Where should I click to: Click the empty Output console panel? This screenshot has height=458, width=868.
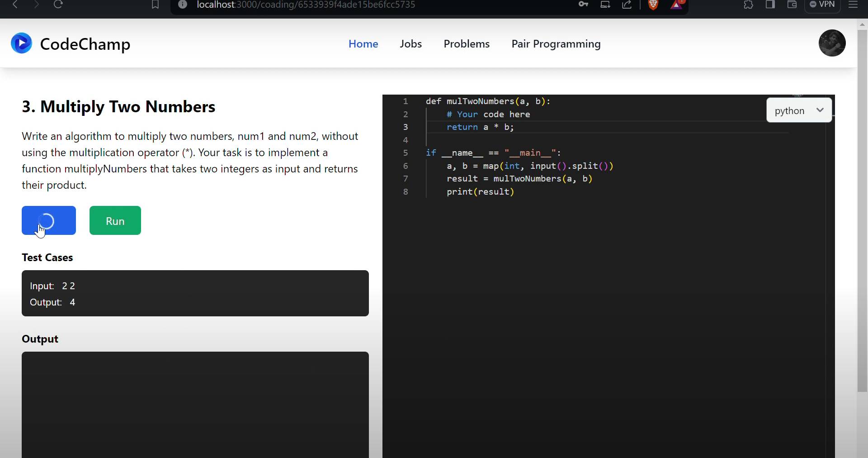[x=195, y=405]
